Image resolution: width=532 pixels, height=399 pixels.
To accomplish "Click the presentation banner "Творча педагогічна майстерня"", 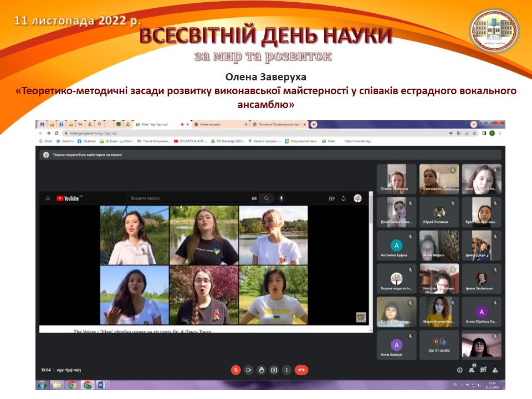I will (270, 155).
